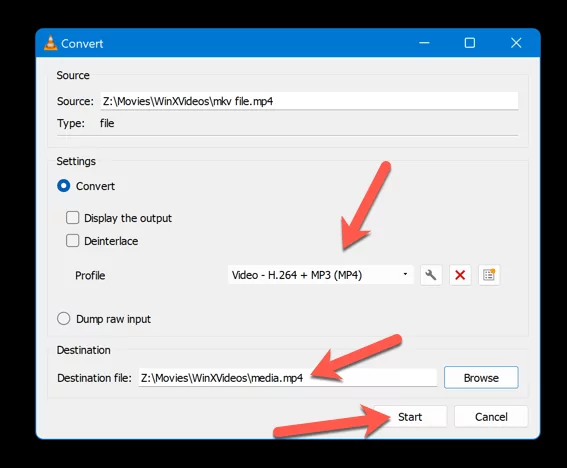Select the Convert radio button
This screenshot has width=567, height=468.
(x=64, y=186)
